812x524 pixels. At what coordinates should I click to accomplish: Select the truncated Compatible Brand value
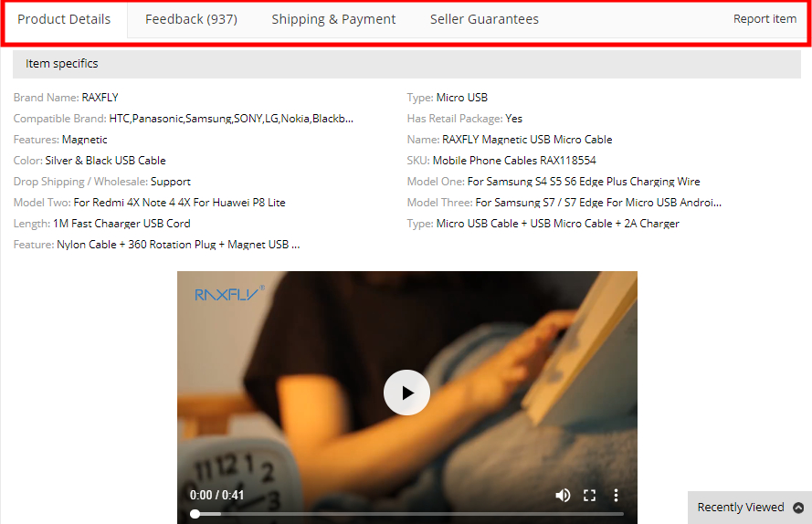(231, 119)
